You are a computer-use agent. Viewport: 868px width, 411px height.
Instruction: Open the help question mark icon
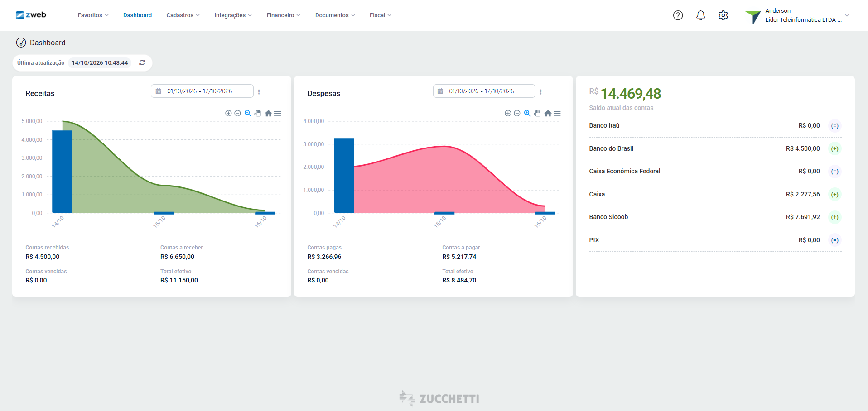pos(678,15)
